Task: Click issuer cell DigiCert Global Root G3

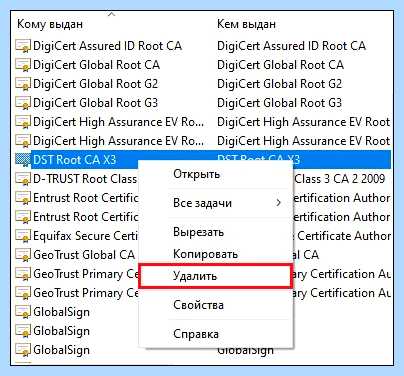Action: tap(279, 103)
